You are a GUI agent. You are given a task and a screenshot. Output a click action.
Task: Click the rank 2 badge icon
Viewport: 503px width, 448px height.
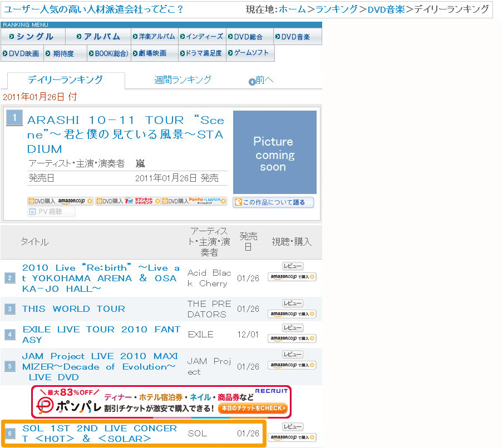coord(10,278)
